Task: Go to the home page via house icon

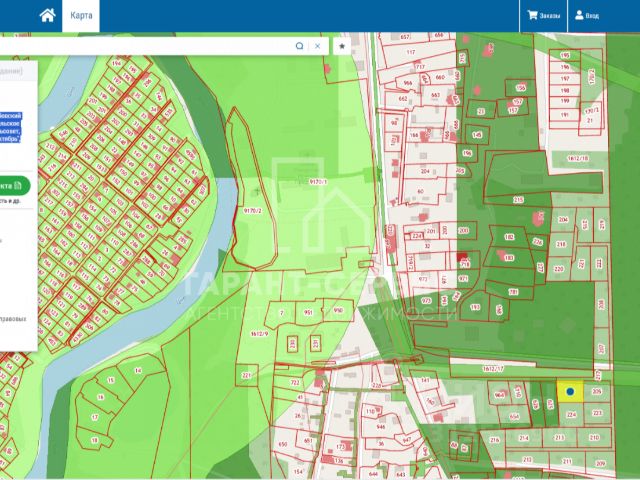Action: pos(47,16)
